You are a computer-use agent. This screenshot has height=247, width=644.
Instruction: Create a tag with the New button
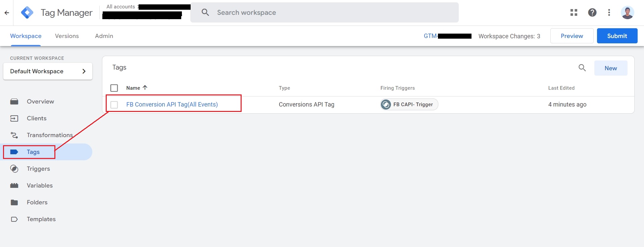point(611,68)
